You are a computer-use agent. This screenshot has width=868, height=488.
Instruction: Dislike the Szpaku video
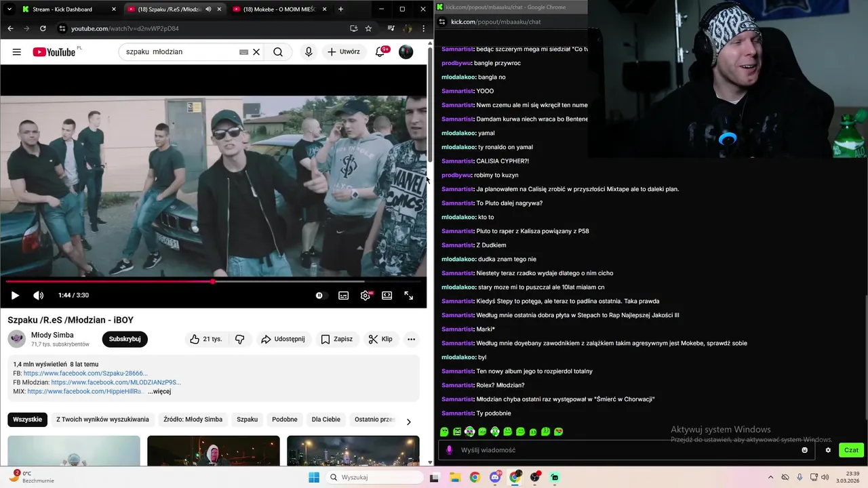click(239, 339)
